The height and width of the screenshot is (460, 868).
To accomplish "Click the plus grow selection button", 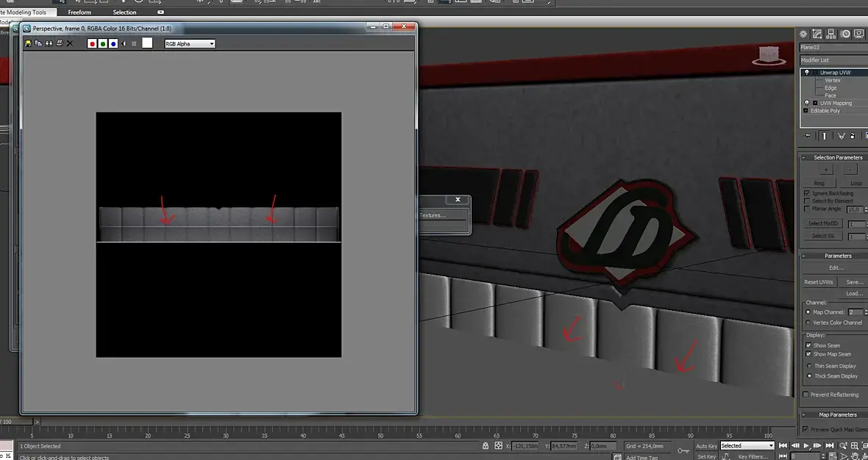I will click(x=825, y=170).
